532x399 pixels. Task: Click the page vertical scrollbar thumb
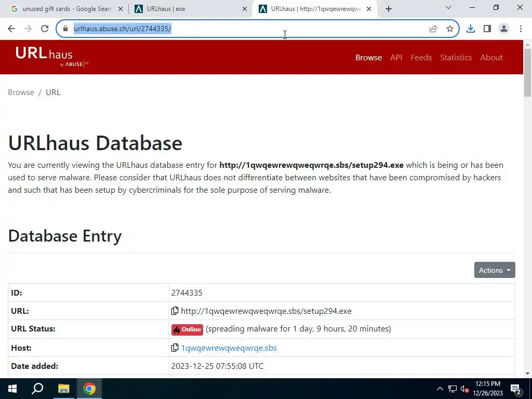click(x=527, y=73)
